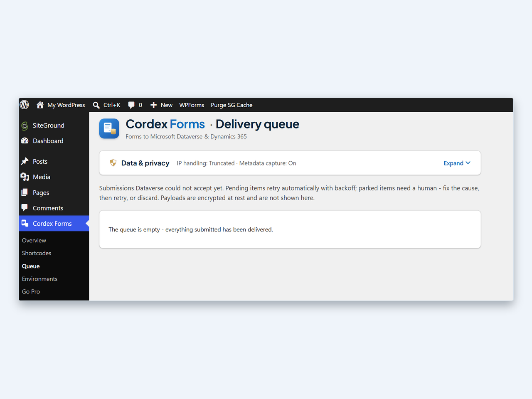The width and height of the screenshot is (532, 399).
Task: Click the Cordex Forms sidebar icon
Action: point(25,223)
